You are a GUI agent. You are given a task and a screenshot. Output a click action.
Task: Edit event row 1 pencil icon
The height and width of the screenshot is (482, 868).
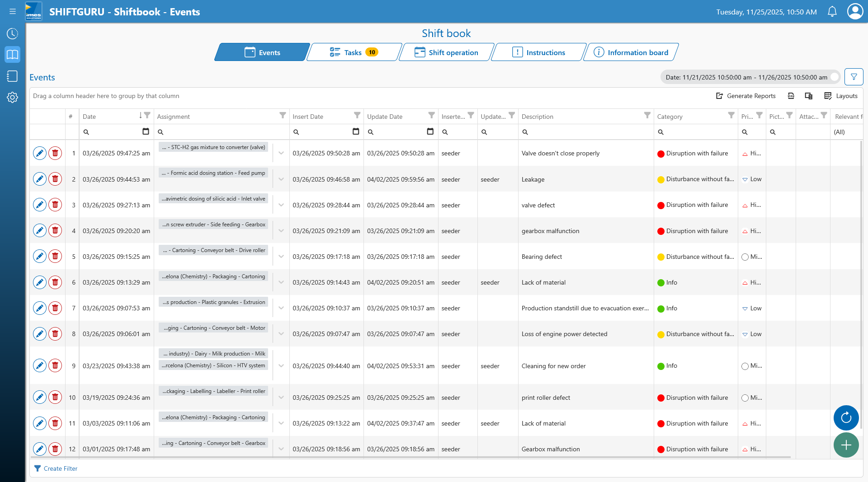pos(40,153)
